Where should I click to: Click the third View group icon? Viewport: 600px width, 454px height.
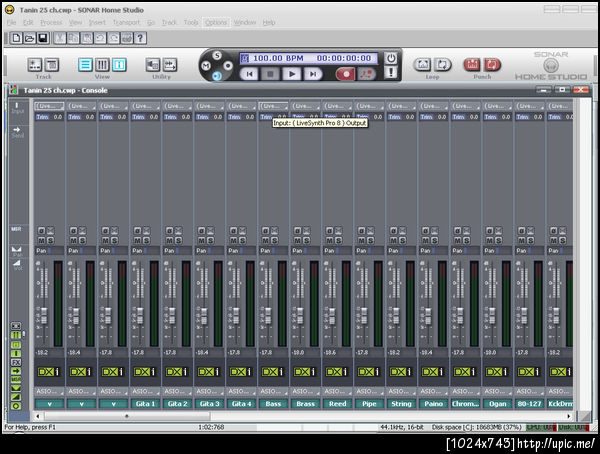click(119, 65)
